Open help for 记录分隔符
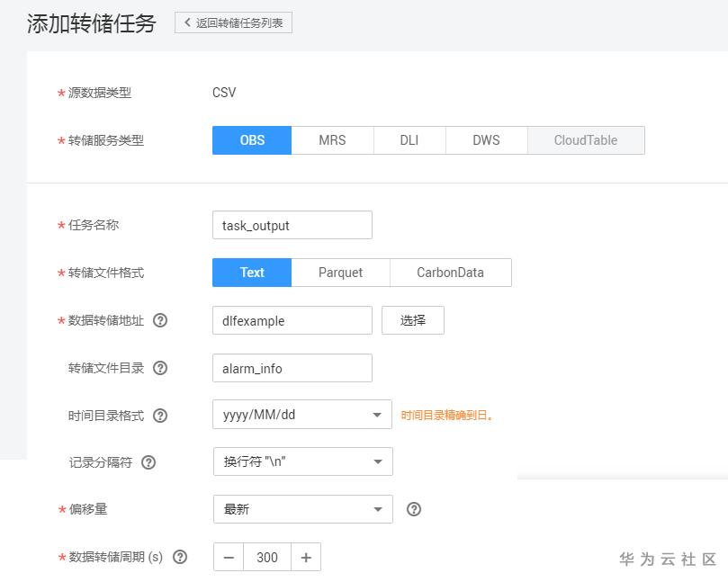Image resolution: width=728 pixels, height=582 pixels. pos(148,462)
